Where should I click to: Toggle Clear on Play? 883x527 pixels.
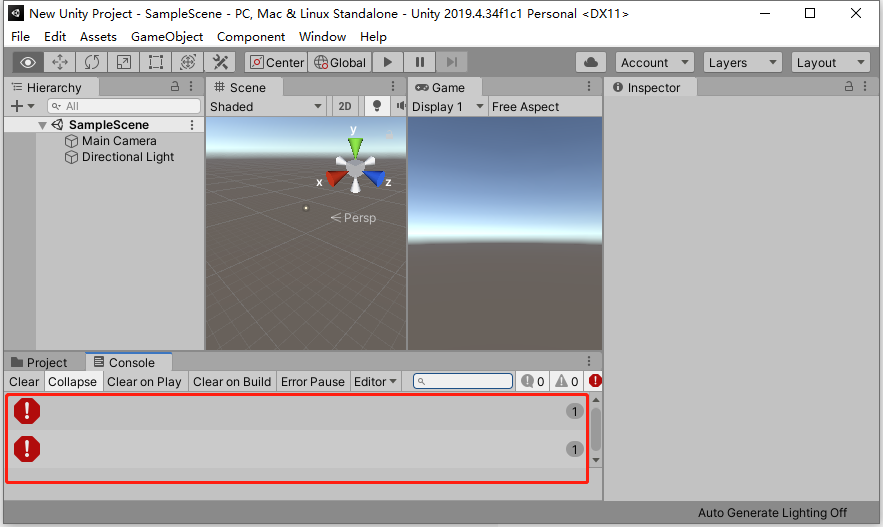(144, 382)
